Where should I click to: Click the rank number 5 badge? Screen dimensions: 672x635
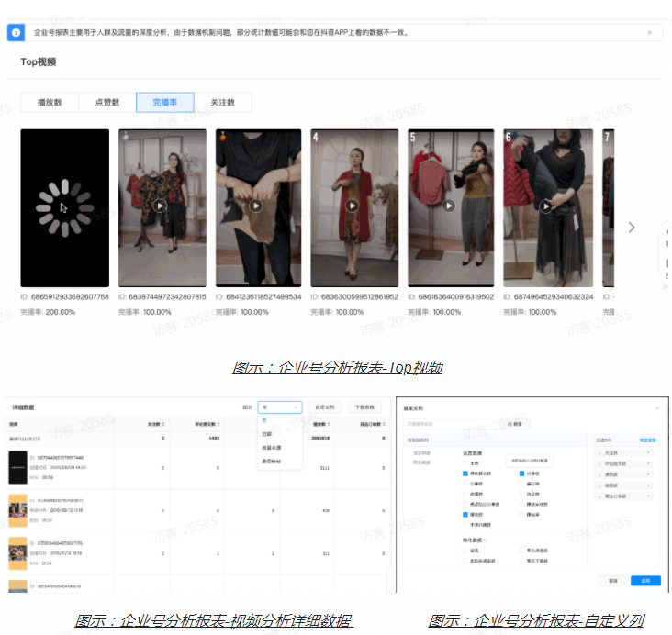[x=412, y=137]
